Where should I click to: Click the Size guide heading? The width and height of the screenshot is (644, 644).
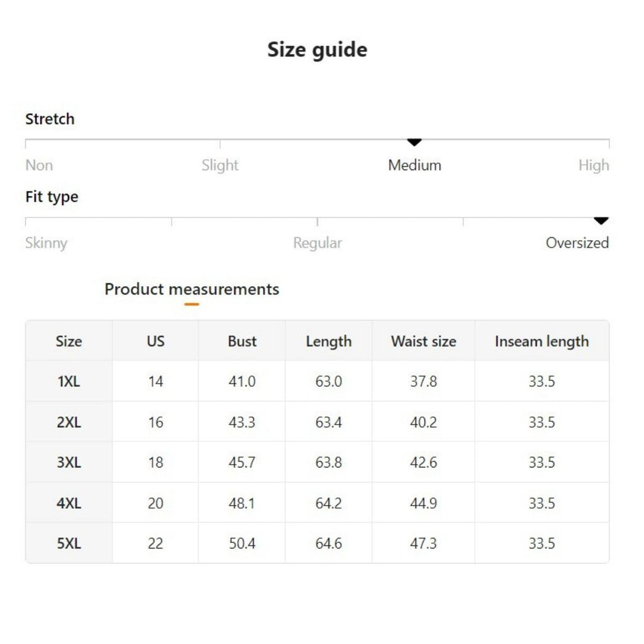(317, 49)
